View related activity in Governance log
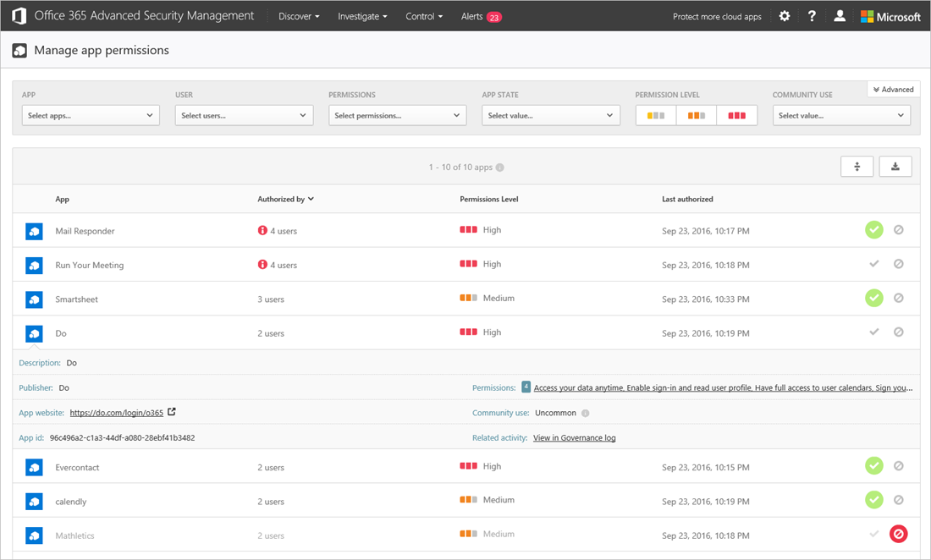The image size is (931, 560). point(574,437)
